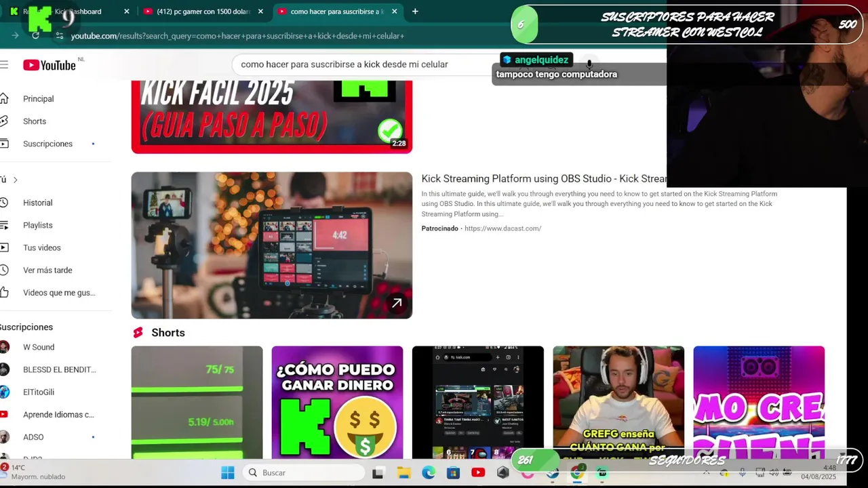
Task: Click the browser address bar URL
Action: [x=237, y=36]
